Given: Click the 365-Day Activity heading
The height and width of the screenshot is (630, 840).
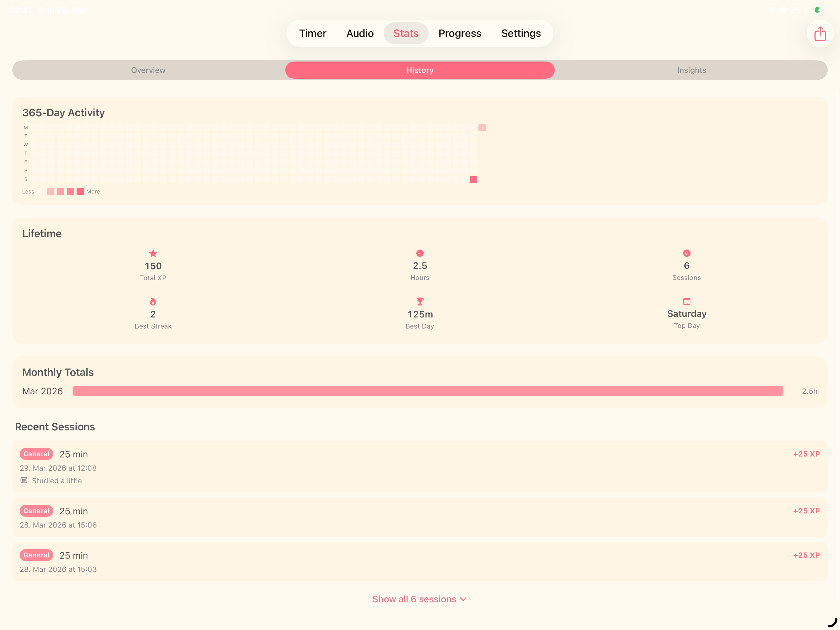Looking at the screenshot, I should point(63,113).
